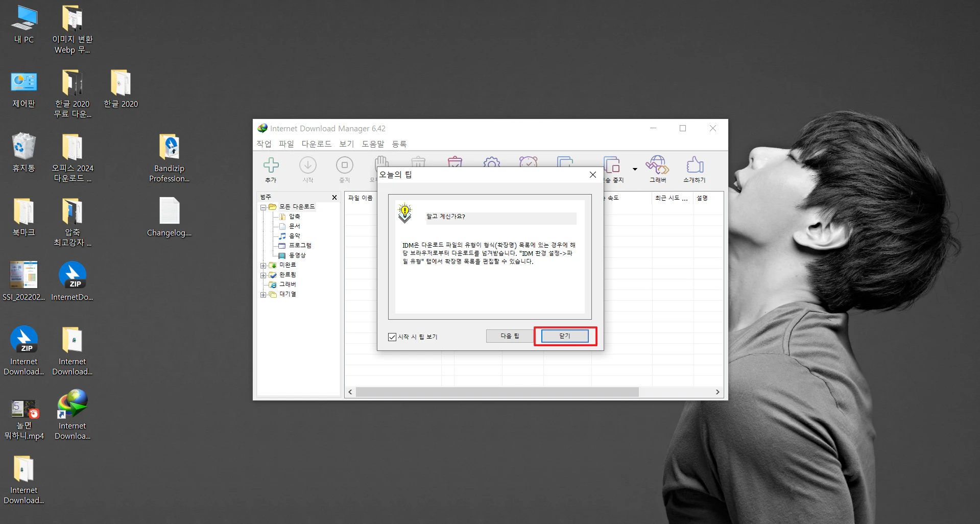The height and width of the screenshot is (524, 980).
Task: Sort by 파일 이름 column header
Action: [x=361, y=198]
